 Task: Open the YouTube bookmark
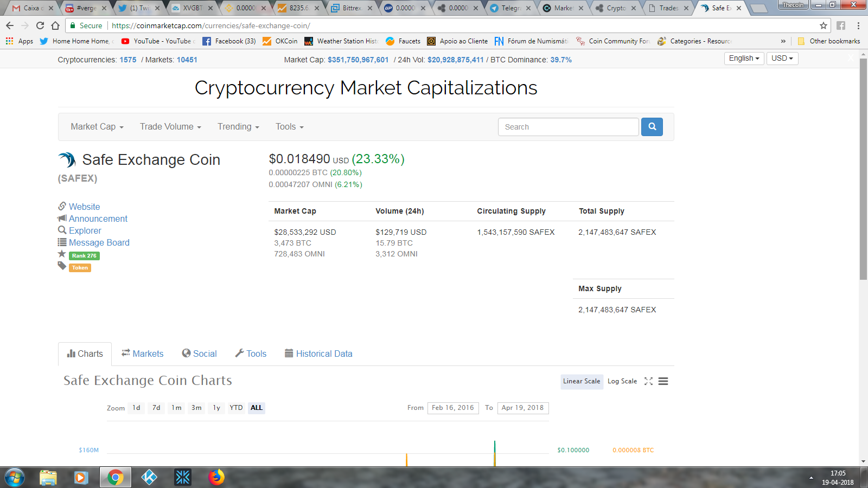pyautogui.click(x=158, y=41)
